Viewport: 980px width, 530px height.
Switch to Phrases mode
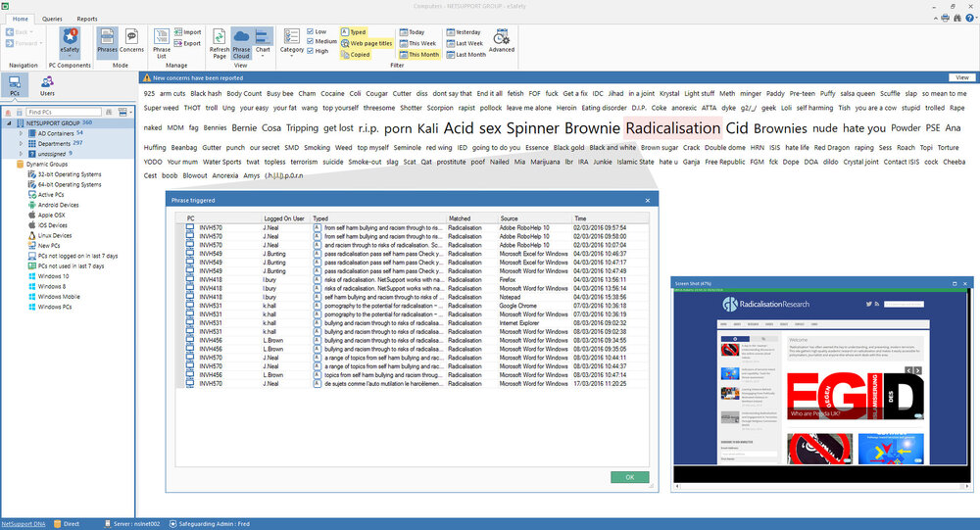[106, 41]
